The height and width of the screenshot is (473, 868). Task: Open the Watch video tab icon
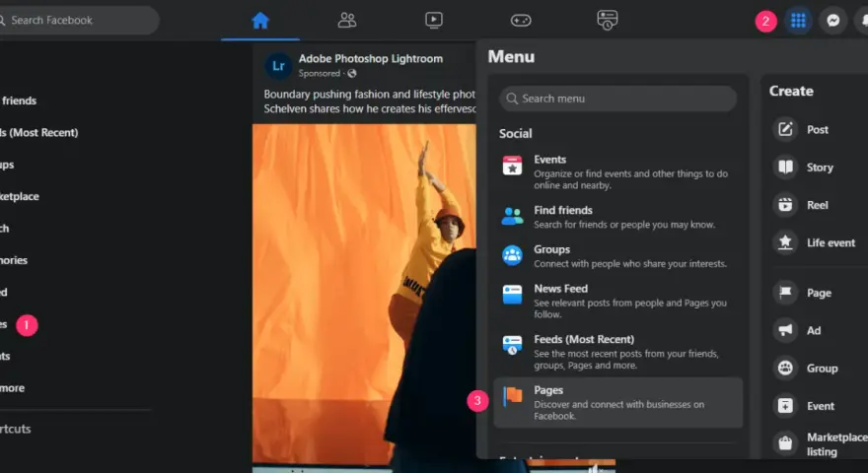pos(433,21)
